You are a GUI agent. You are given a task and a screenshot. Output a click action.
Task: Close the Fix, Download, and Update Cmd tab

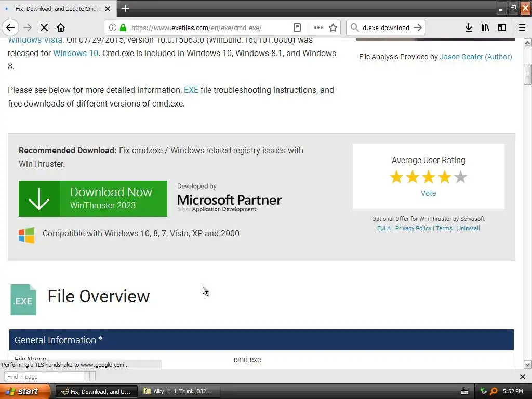(x=108, y=9)
